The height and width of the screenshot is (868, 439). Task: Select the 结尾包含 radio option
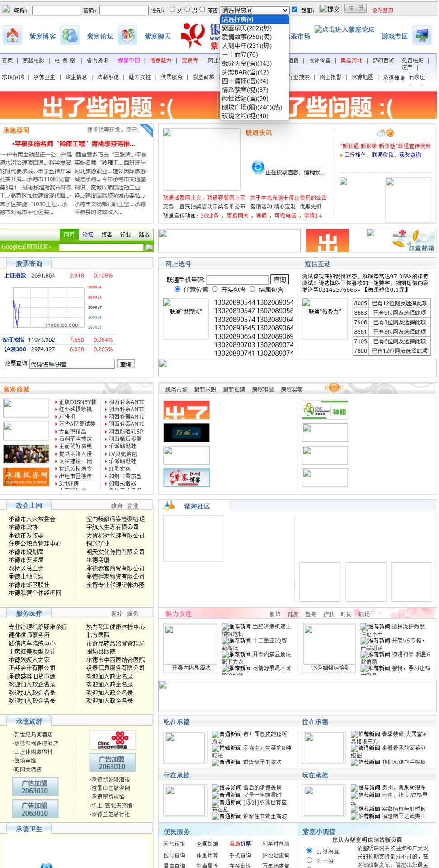click(x=252, y=289)
